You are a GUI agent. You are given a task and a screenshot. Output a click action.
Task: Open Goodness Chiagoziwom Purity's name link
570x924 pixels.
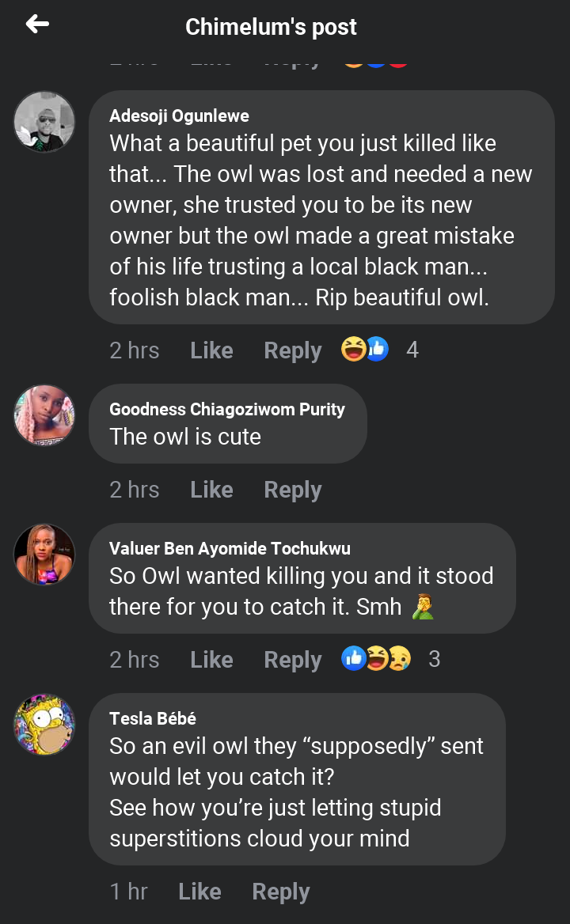226,410
